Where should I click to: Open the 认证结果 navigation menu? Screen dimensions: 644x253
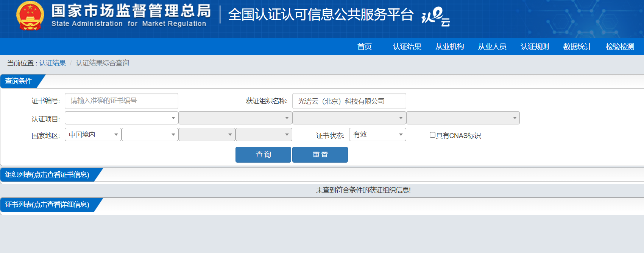pos(407,47)
